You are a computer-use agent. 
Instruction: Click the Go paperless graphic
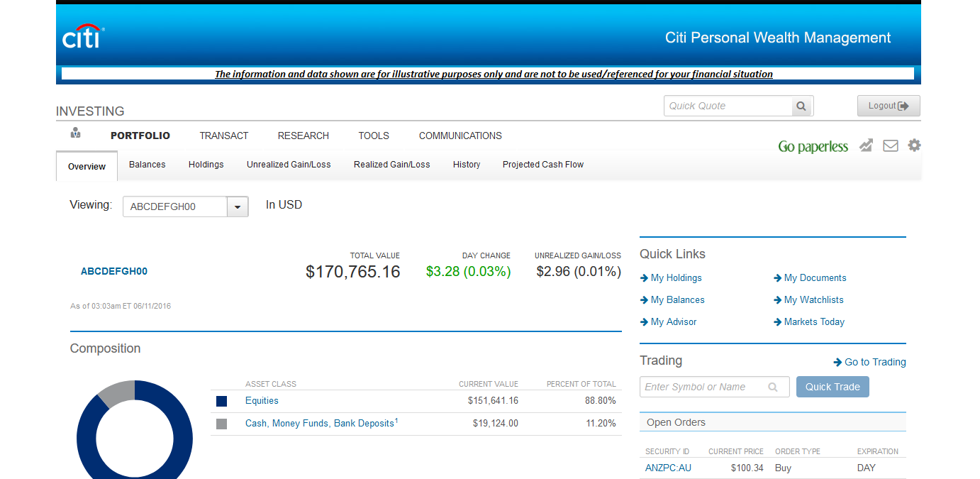click(x=813, y=147)
